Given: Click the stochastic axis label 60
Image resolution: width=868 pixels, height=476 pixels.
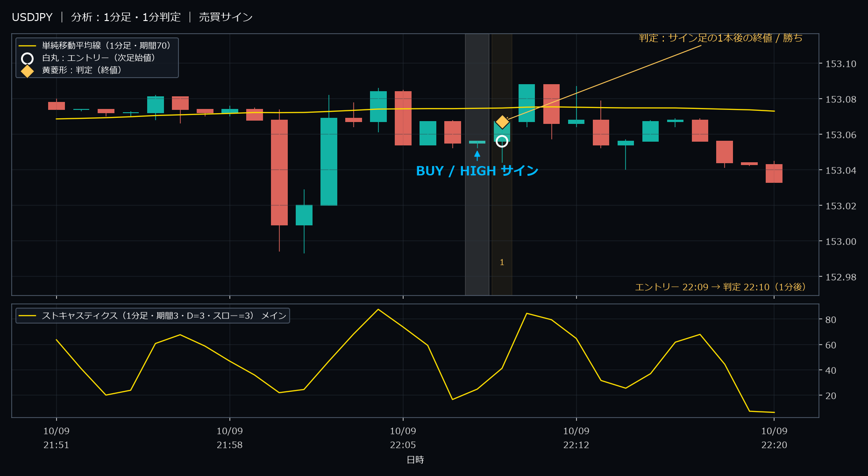Looking at the screenshot, I should (x=831, y=345).
